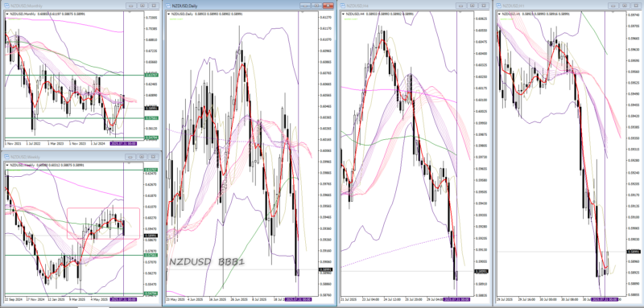
Task: Click the 0.58991 current price tag in H1 chart
Action: 633,252
